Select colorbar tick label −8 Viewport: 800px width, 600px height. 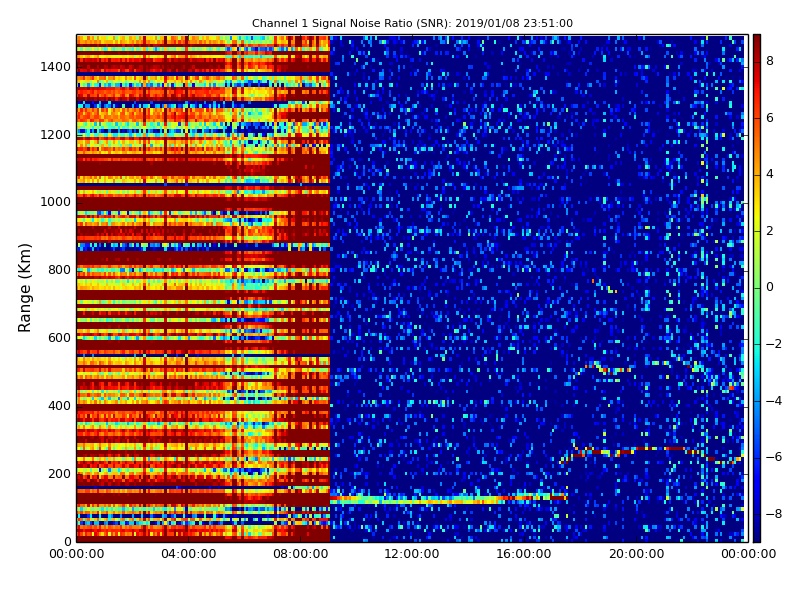point(774,514)
